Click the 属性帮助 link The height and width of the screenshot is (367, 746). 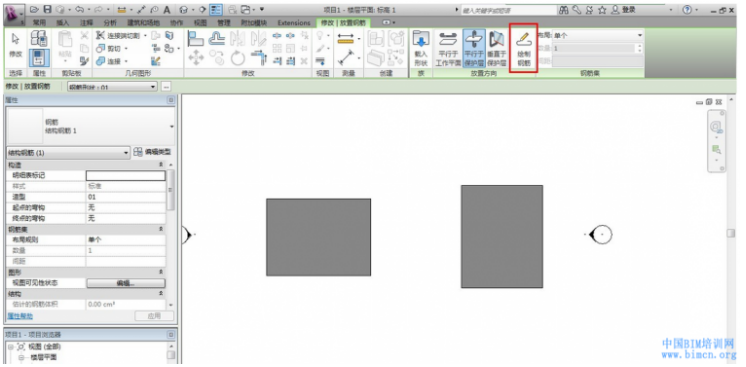pyautogui.click(x=20, y=316)
